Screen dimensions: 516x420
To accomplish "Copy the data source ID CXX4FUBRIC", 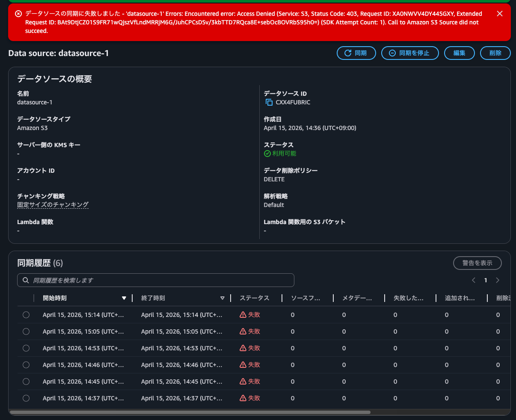I will click(x=269, y=102).
